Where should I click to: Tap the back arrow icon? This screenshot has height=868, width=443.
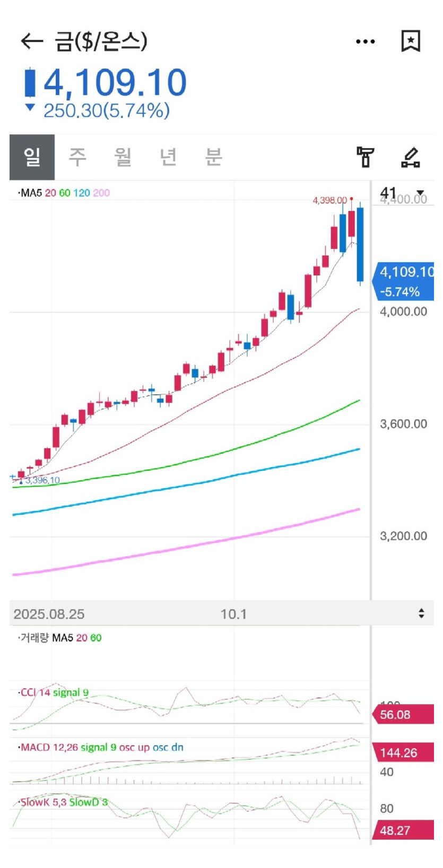(31, 41)
